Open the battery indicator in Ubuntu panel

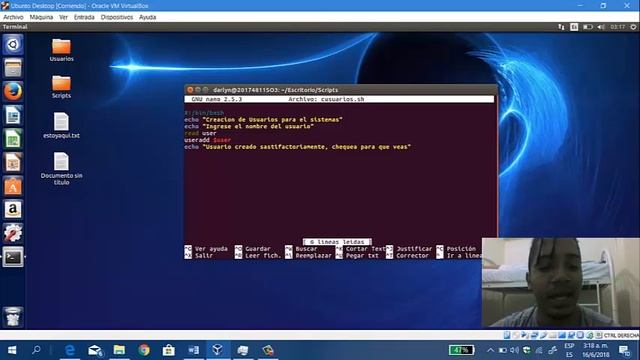pos(587,27)
